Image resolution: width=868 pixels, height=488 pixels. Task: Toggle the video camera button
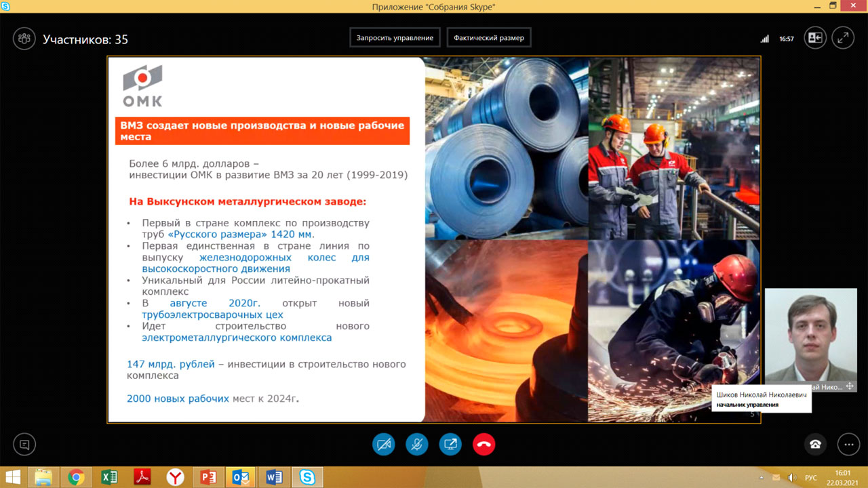tap(383, 445)
